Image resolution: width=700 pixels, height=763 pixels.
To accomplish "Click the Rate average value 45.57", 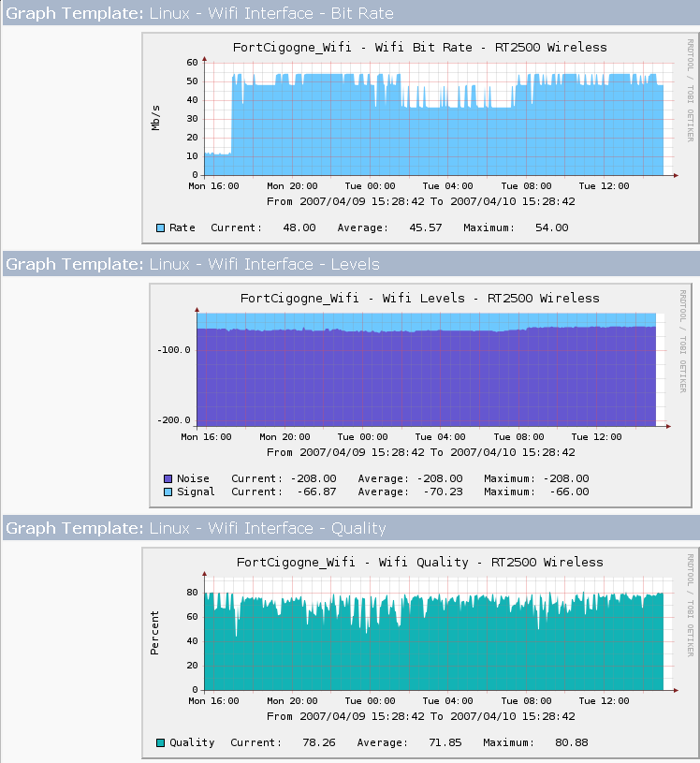I will click(x=426, y=227).
